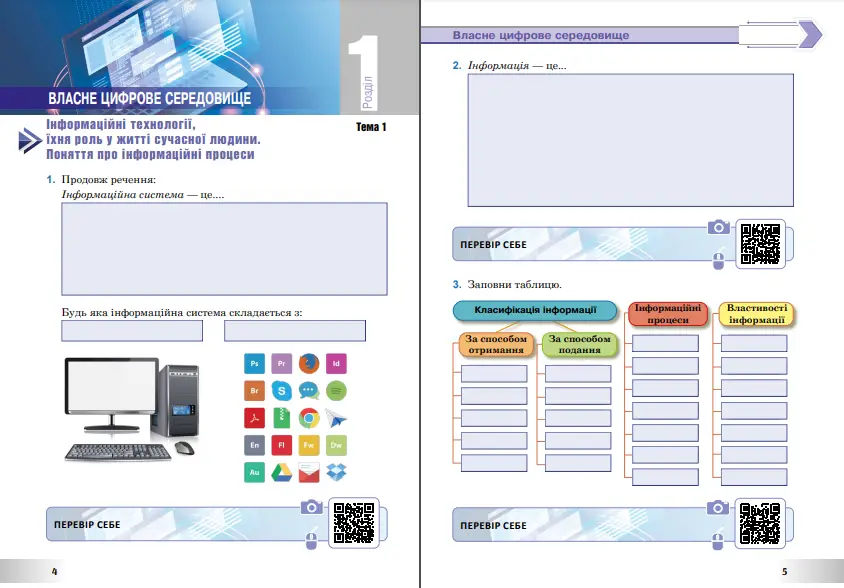Click the Google Drive icon
Image resolution: width=844 pixels, height=588 pixels.
(x=282, y=471)
